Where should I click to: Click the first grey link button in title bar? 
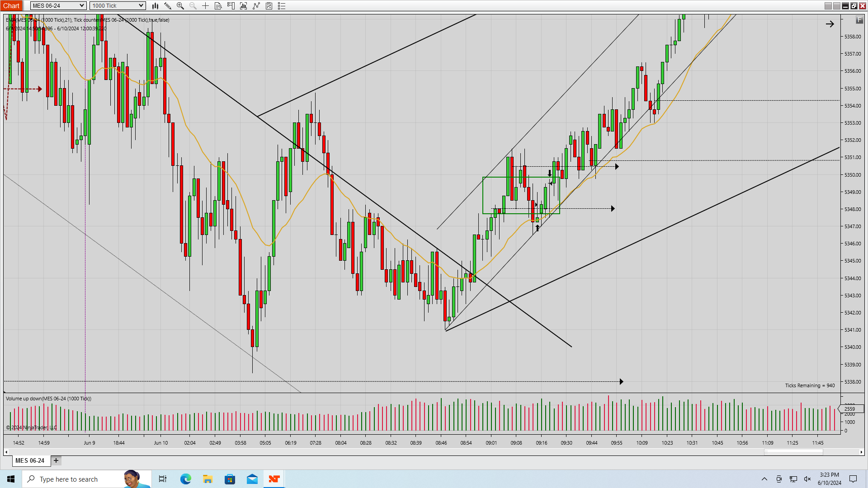tap(828, 6)
